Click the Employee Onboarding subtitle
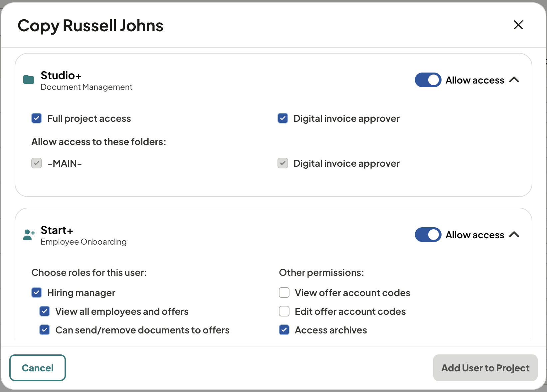 click(x=84, y=242)
